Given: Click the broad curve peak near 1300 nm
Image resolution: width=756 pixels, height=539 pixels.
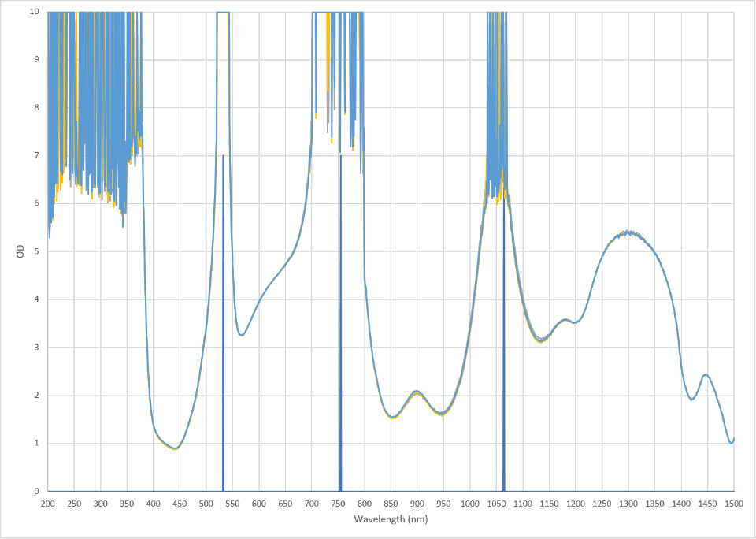Looking at the screenshot, I should click(x=628, y=233).
